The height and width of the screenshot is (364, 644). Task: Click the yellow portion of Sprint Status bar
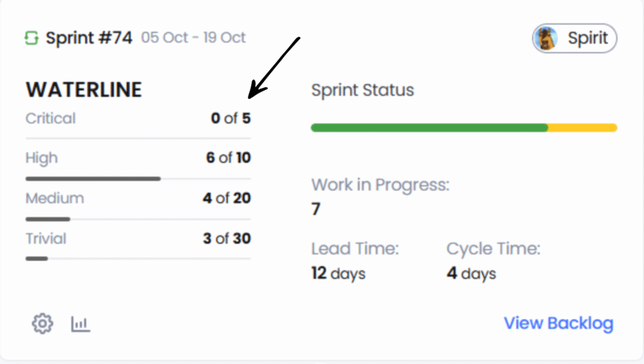click(582, 128)
